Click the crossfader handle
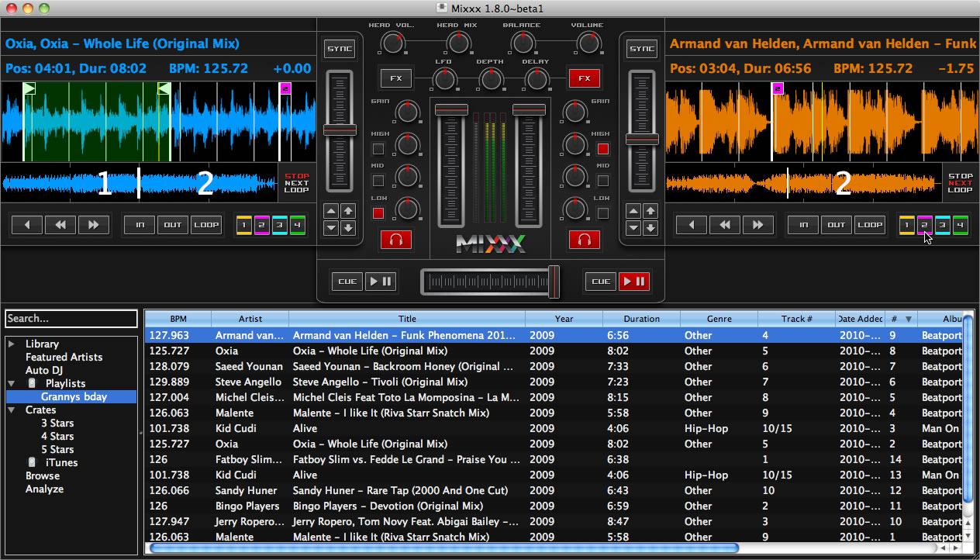Screen dimensions: 980x560 coord(554,282)
